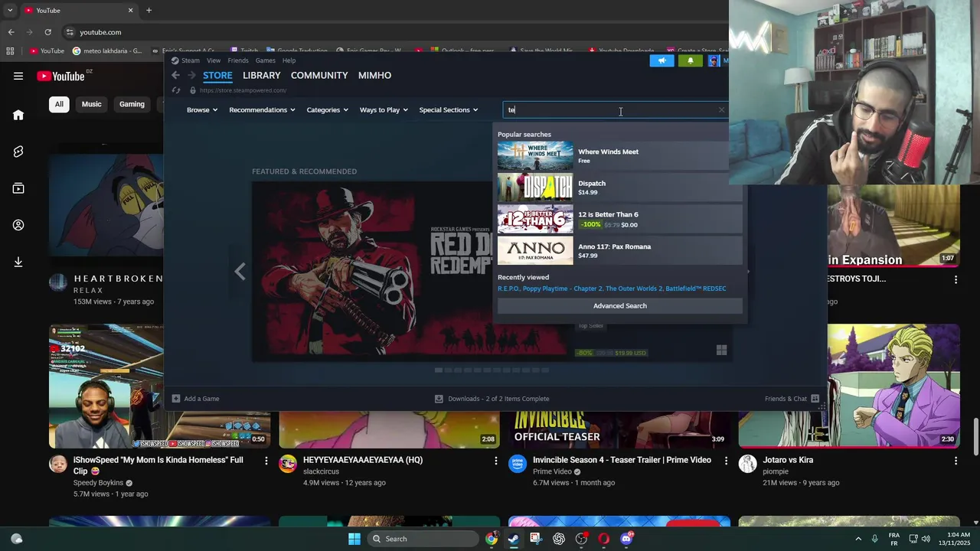This screenshot has width=980, height=551.
Task: Select Dispatch search suggestion
Action: 619,187
